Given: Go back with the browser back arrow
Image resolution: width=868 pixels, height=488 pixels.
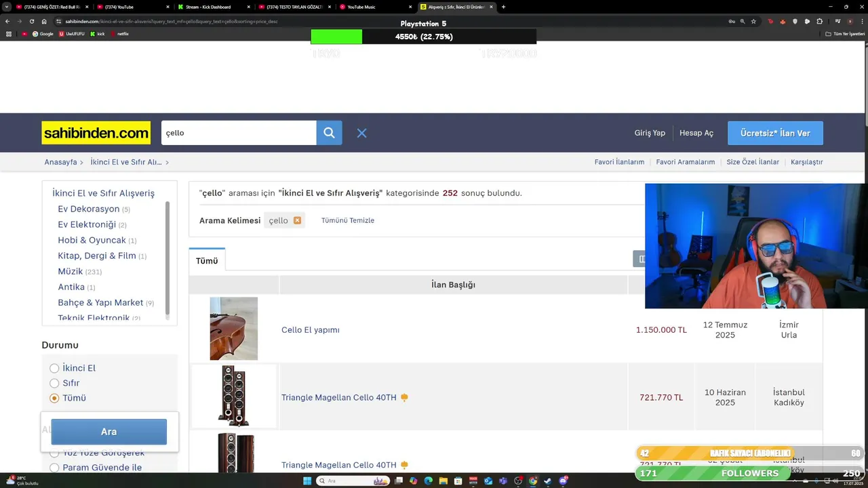Looking at the screenshot, I should point(7,22).
